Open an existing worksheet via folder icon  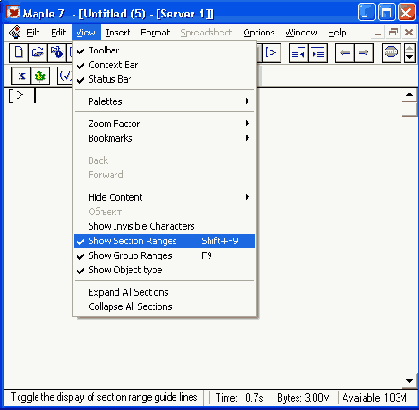tap(38, 53)
